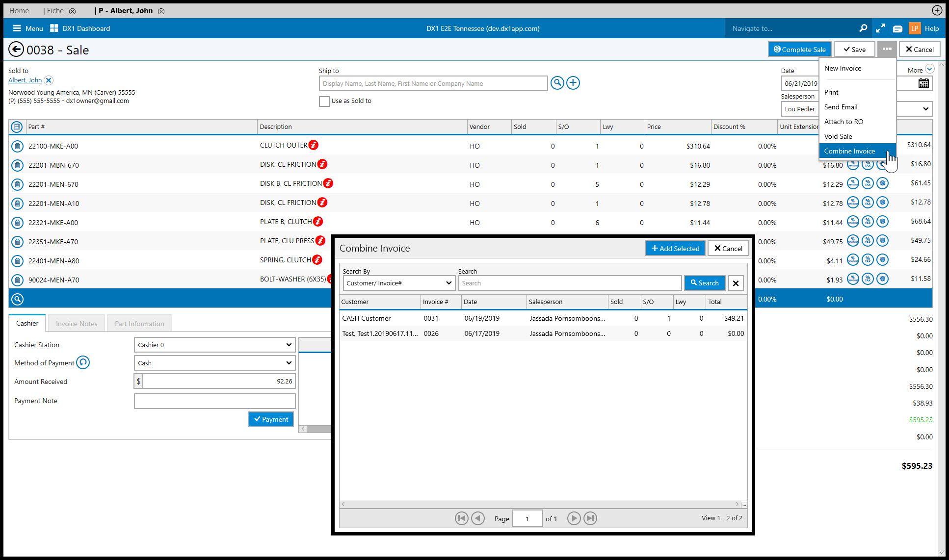Open the Date calendar picker icon
The width and height of the screenshot is (949, 560).
point(923,83)
